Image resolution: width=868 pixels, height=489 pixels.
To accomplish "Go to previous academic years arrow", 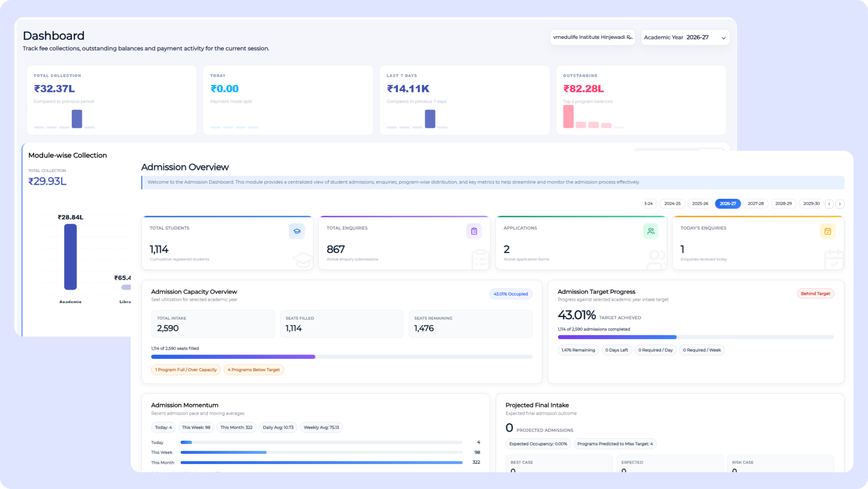I will click(x=830, y=204).
